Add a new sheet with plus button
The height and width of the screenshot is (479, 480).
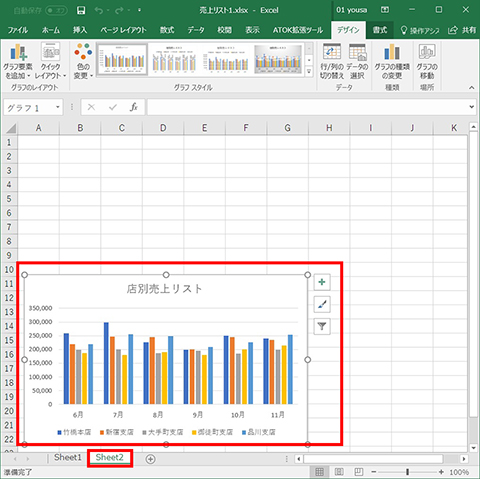click(x=150, y=459)
